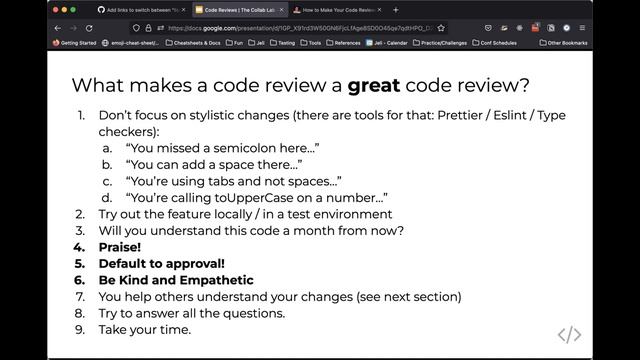640x360 pixels.
Task: Click the slide title 'What makes a code review'
Action: point(300,85)
